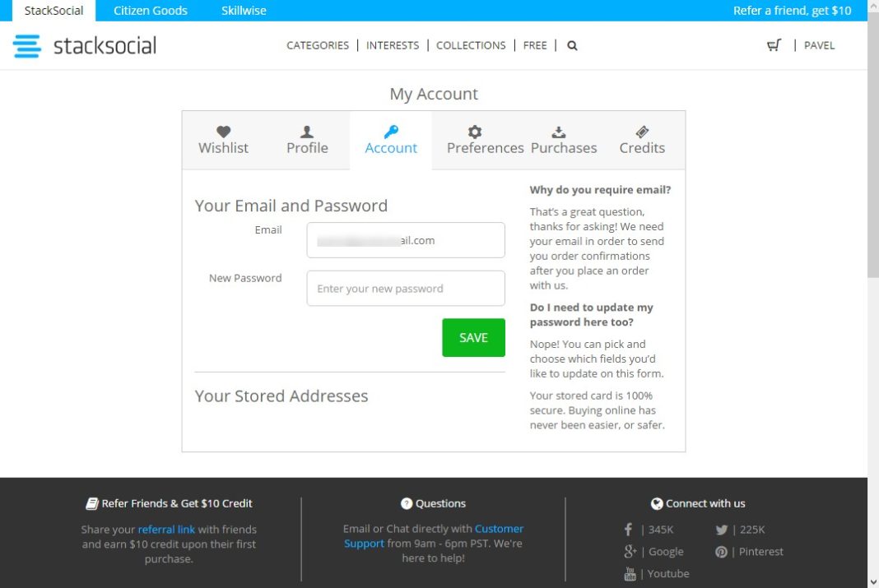Click the stacksocial hamburger logo icon
879x588 pixels.
click(27, 46)
